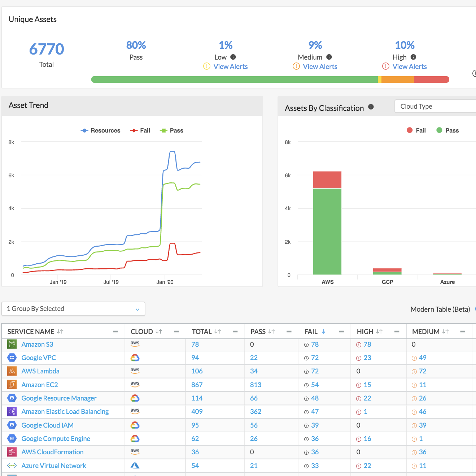Click the info icon next to Medium

329,57
